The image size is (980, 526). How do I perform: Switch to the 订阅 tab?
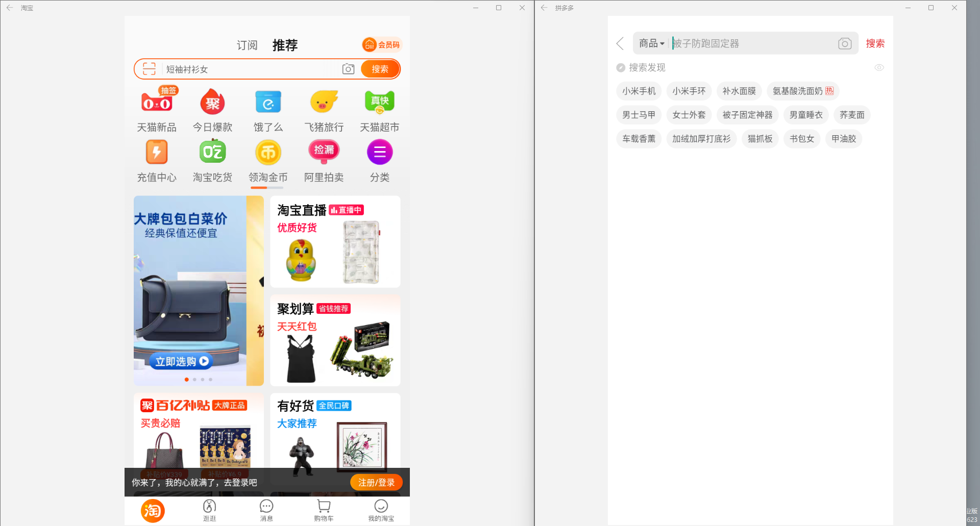[x=247, y=45]
